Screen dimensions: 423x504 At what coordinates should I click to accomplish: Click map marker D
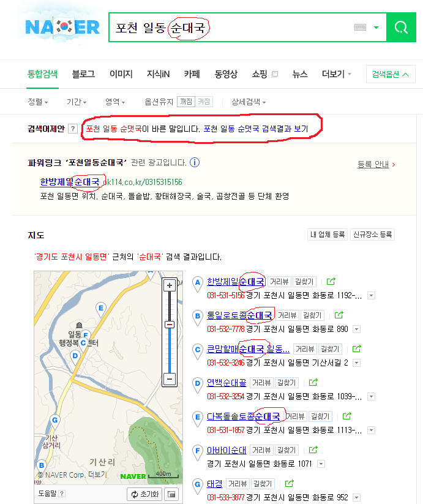click(x=75, y=357)
